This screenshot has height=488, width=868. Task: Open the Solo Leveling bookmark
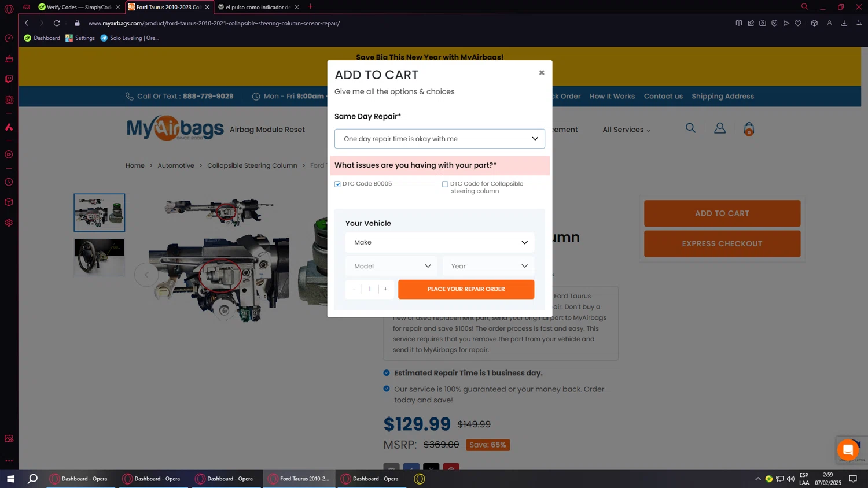point(130,38)
